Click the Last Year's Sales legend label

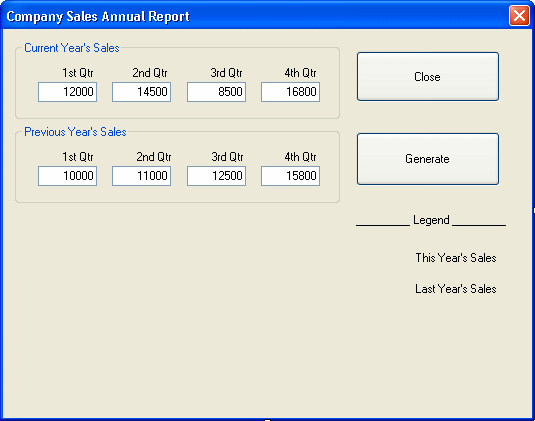click(x=456, y=289)
